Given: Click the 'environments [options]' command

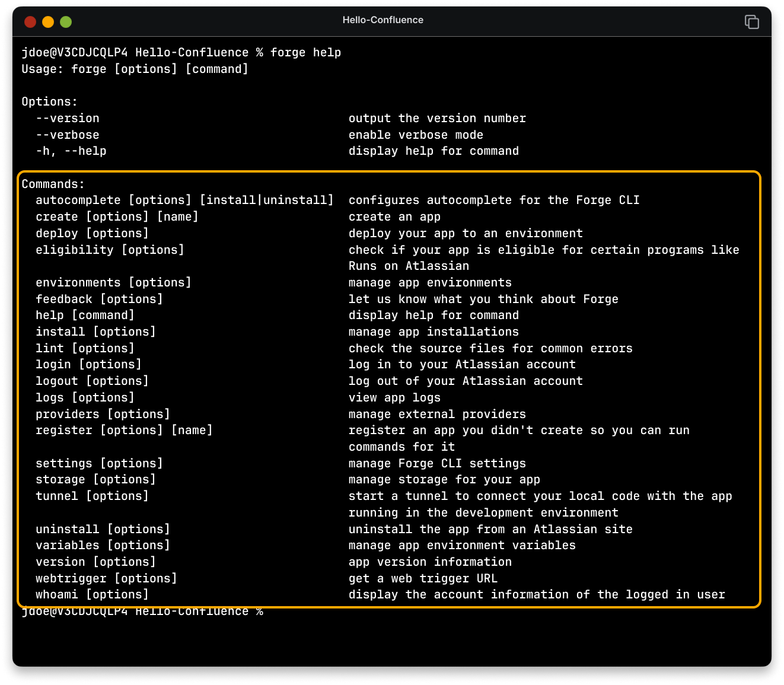Looking at the screenshot, I should point(113,282).
